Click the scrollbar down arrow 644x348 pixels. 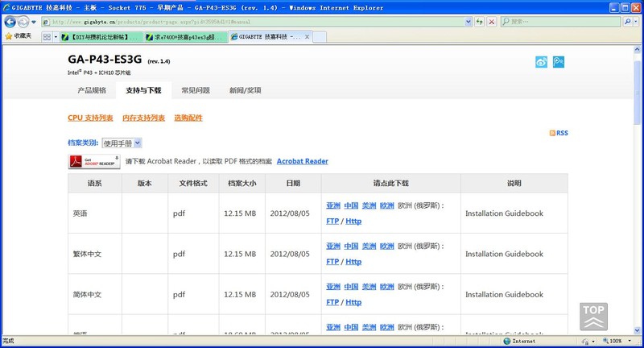(637, 330)
